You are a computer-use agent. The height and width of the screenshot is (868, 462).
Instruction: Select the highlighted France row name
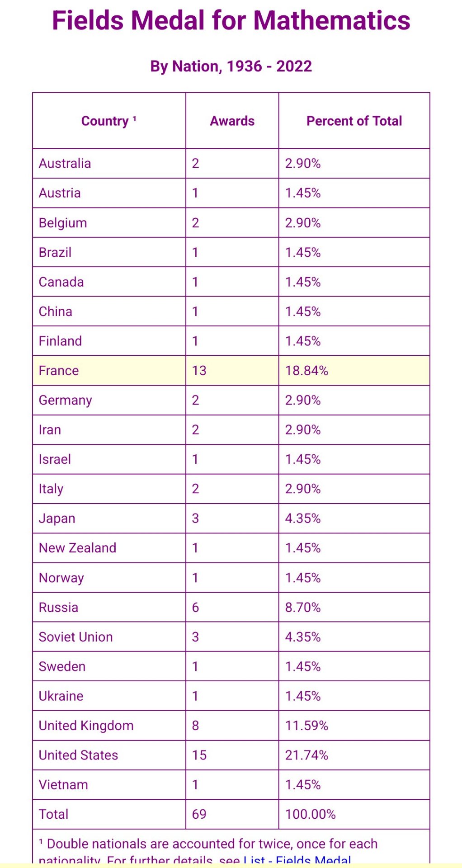[x=59, y=371]
